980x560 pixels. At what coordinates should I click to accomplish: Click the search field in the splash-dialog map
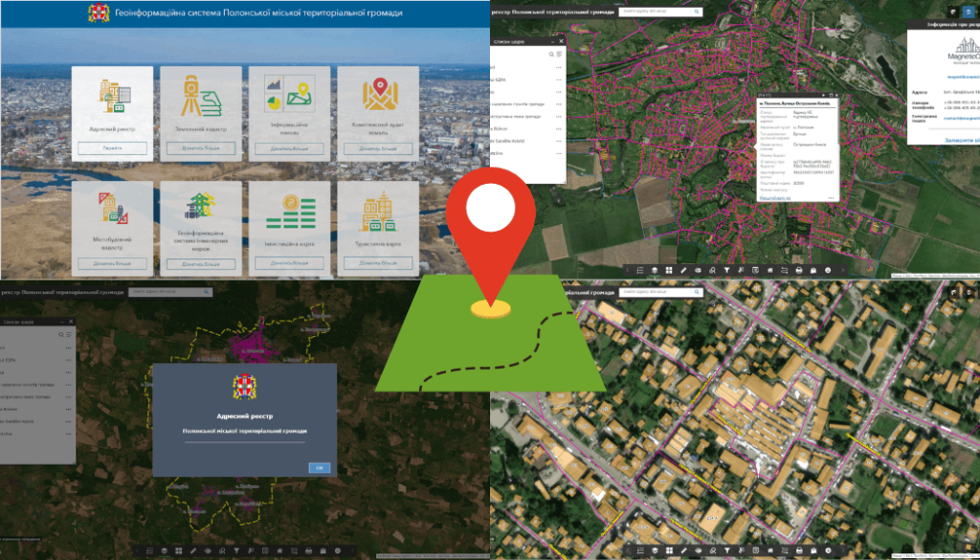pyautogui.click(x=165, y=292)
